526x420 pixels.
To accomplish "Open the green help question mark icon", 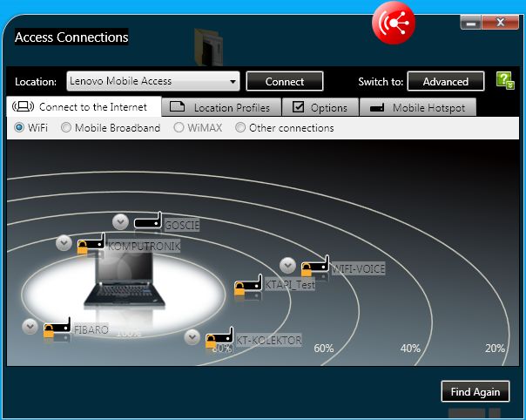I will click(505, 80).
